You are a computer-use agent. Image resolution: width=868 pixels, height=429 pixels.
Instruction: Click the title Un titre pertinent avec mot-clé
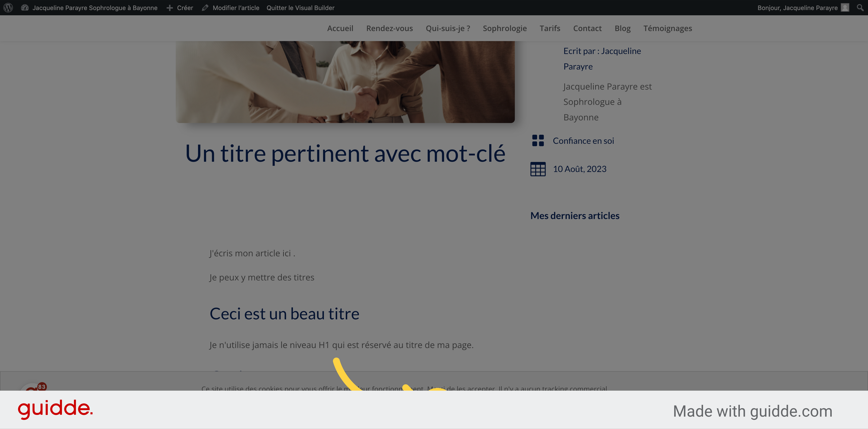point(345,153)
